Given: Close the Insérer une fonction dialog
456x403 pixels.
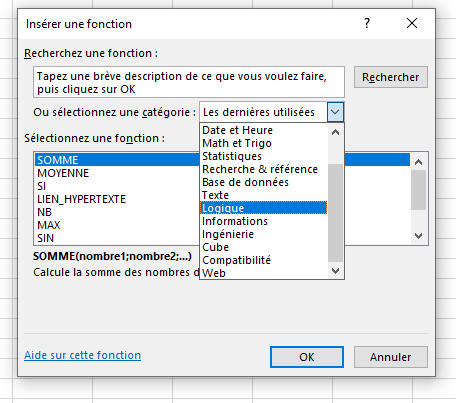Looking at the screenshot, I should (412, 23).
